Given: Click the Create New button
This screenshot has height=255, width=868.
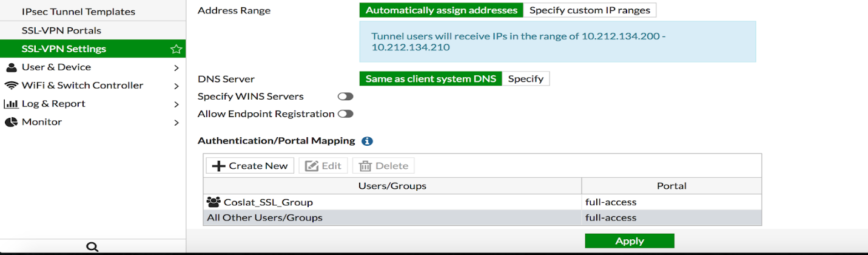Looking at the screenshot, I should click(x=250, y=166).
